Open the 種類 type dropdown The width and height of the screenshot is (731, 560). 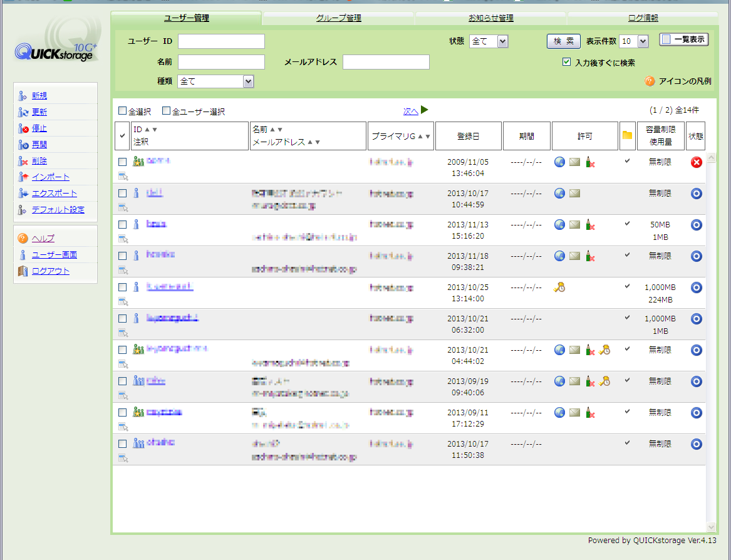click(x=215, y=81)
